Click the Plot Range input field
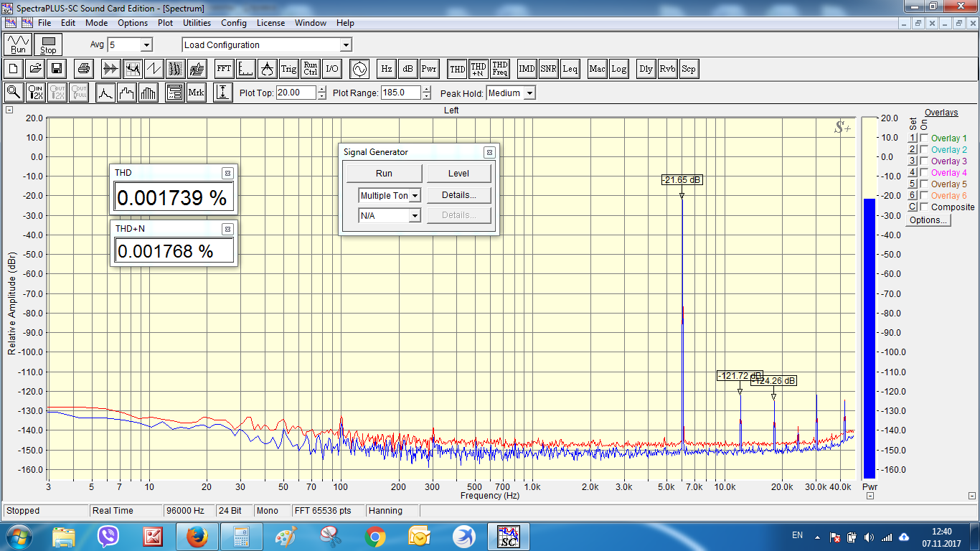The image size is (980, 551). click(400, 93)
